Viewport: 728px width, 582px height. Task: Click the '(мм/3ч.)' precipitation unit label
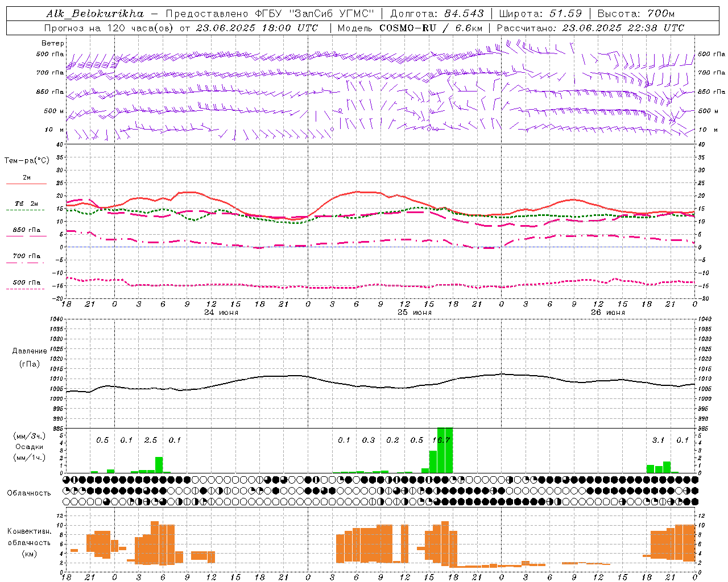tap(29, 436)
